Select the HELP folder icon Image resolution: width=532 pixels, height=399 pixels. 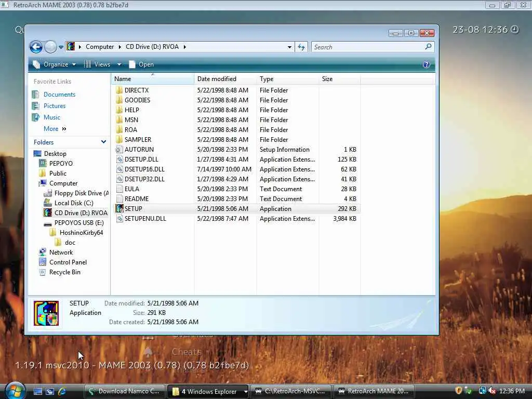119,110
